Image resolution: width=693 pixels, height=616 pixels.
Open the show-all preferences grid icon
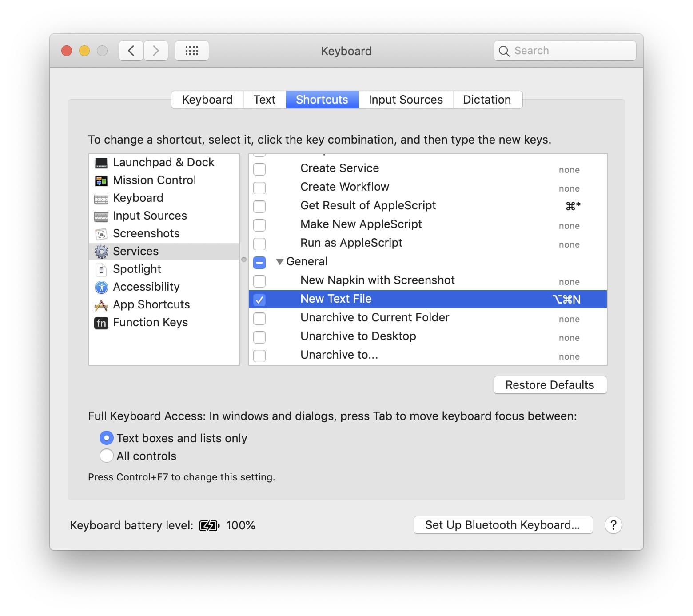(x=192, y=50)
